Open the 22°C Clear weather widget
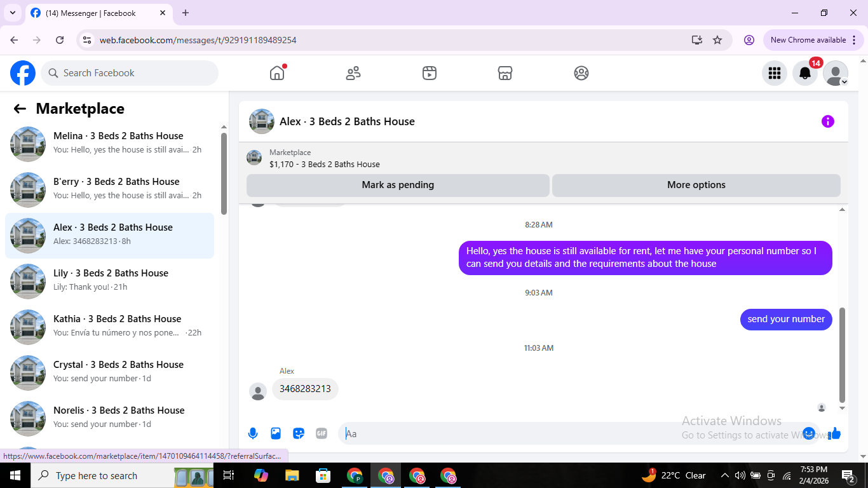 (674, 475)
